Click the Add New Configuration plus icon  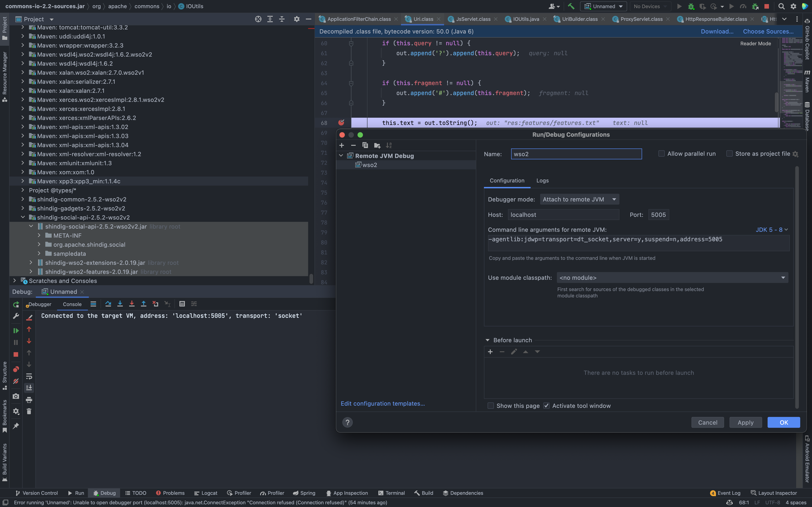(x=342, y=145)
